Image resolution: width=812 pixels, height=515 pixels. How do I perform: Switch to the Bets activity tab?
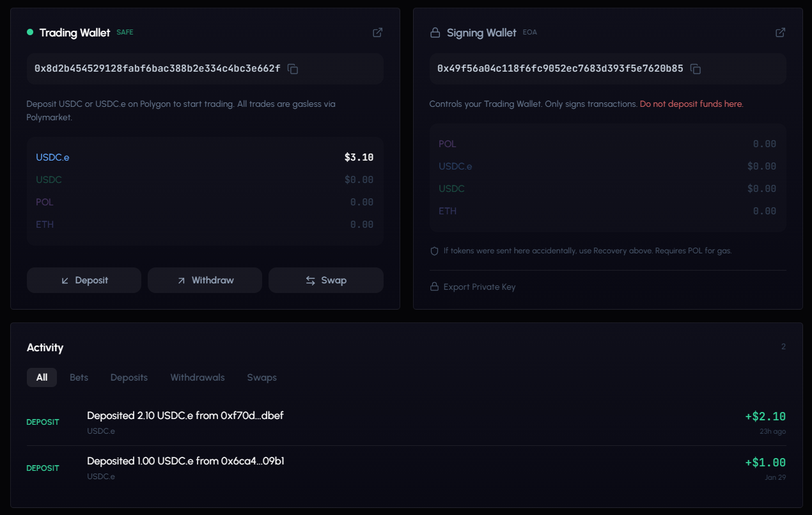point(79,377)
